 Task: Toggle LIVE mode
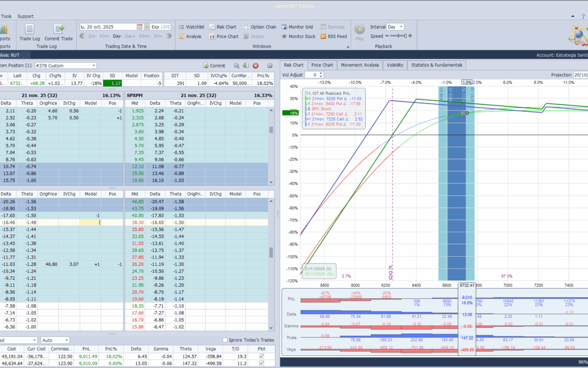[x=166, y=27]
